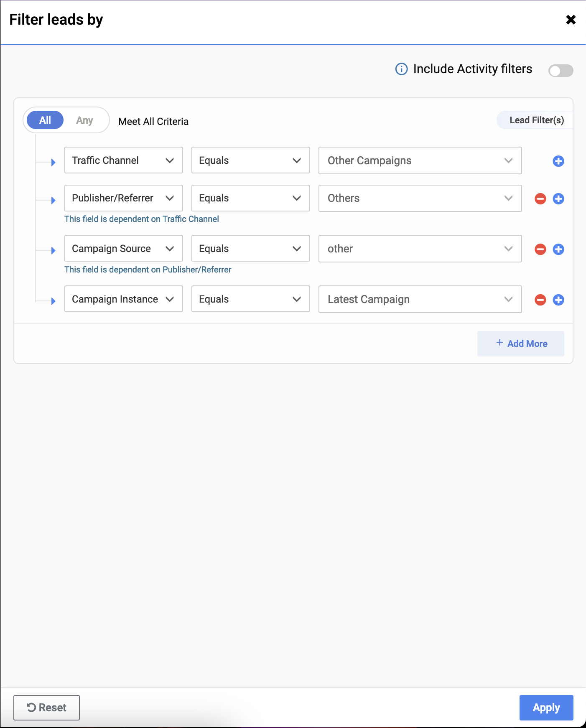Remove the Publisher/Referrer filter row
This screenshot has width=586, height=728.
pos(540,199)
